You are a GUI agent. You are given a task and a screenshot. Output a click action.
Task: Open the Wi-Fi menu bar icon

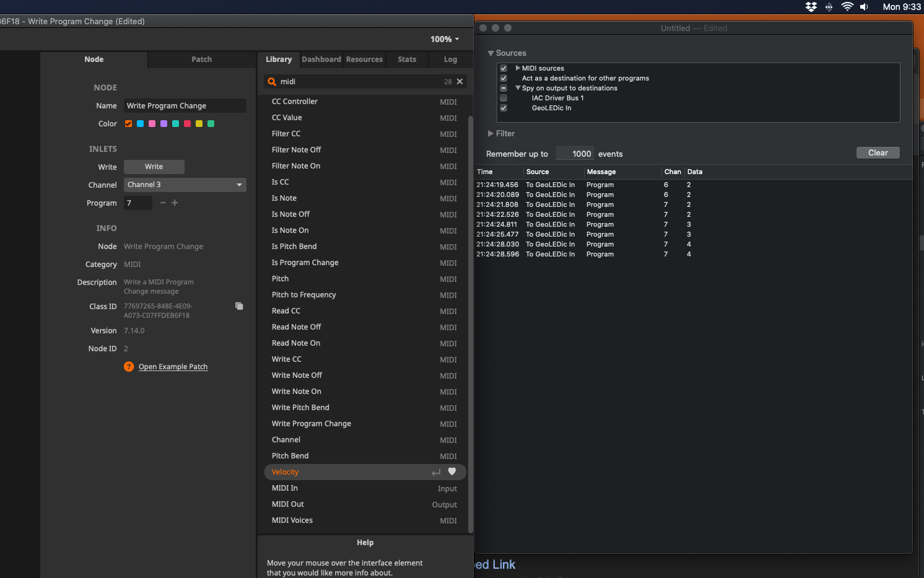click(847, 7)
